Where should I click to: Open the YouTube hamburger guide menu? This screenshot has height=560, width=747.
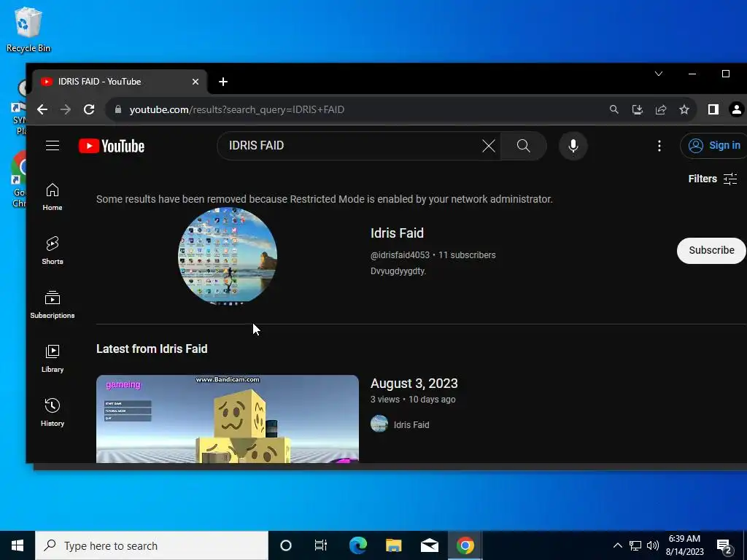(x=53, y=146)
